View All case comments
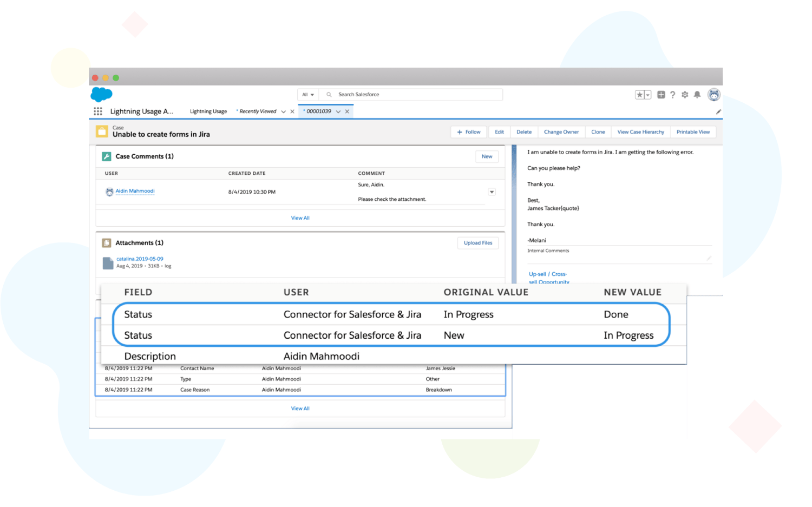The height and width of the screenshot is (507, 812). [300, 218]
